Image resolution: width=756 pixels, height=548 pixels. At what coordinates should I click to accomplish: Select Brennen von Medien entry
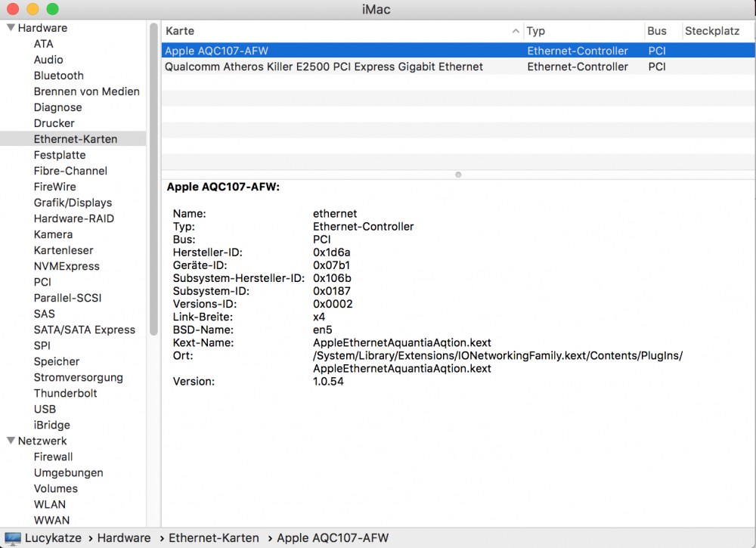click(87, 91)
